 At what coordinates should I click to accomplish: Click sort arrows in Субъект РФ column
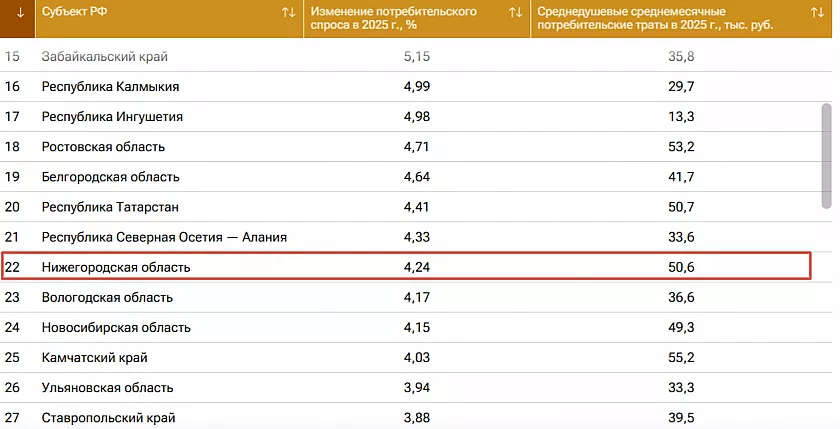288,13
